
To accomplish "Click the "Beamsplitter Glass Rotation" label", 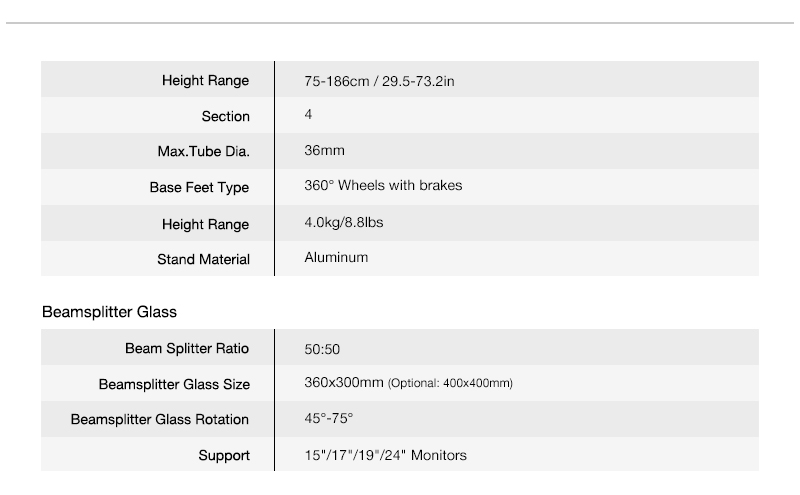I will pos(160,419).
